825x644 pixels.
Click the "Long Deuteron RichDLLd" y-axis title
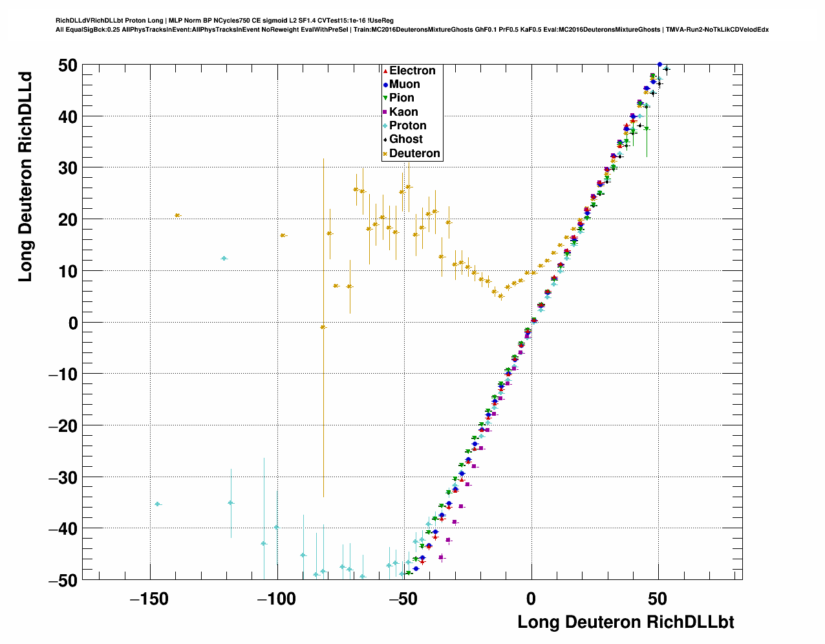click(x=25, y=177)
